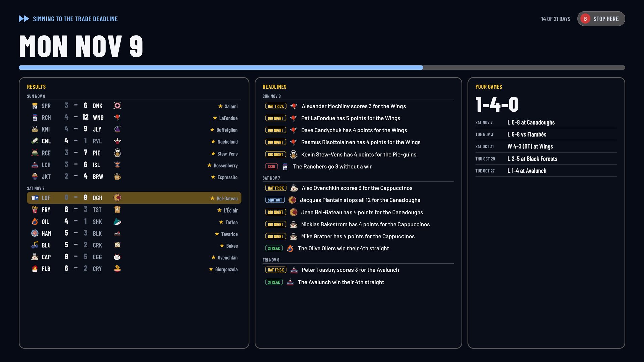The width and height of the screenshot is (644, 362).
Task: Click the CAP cappuccino logo in results
Action: (35, 257)
